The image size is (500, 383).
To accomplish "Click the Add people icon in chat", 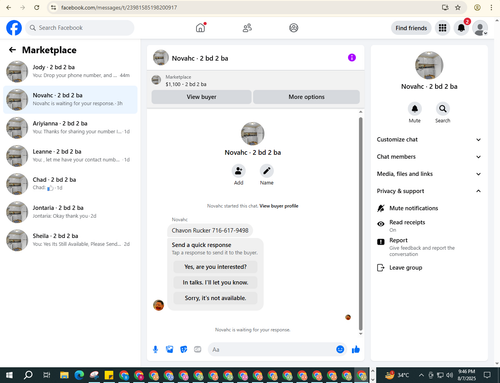I will click(238, 171).
